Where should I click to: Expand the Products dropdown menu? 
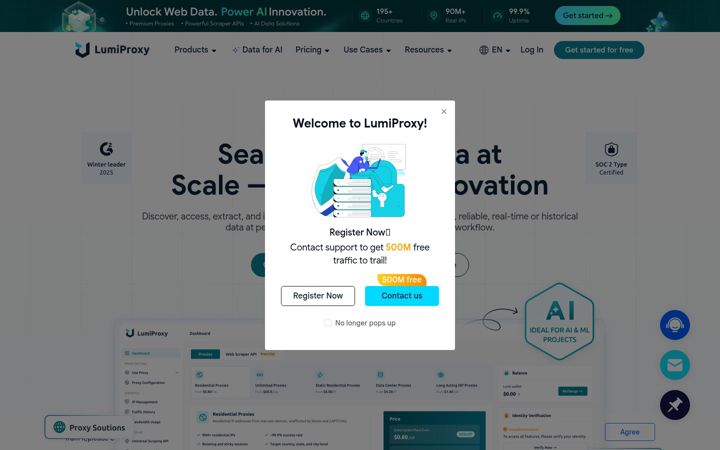pos(195,50)
